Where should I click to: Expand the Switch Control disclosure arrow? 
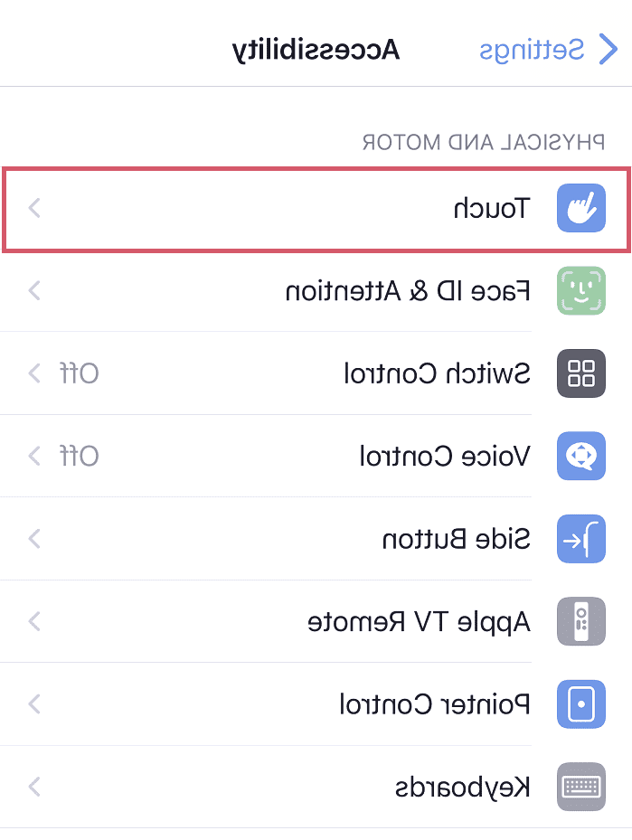click(33, 373)
